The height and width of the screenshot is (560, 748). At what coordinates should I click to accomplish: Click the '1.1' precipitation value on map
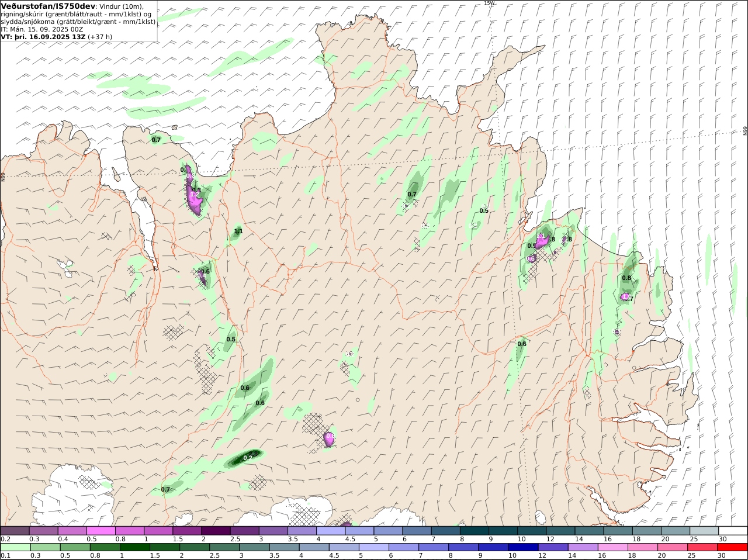click(x=238, y=231)
